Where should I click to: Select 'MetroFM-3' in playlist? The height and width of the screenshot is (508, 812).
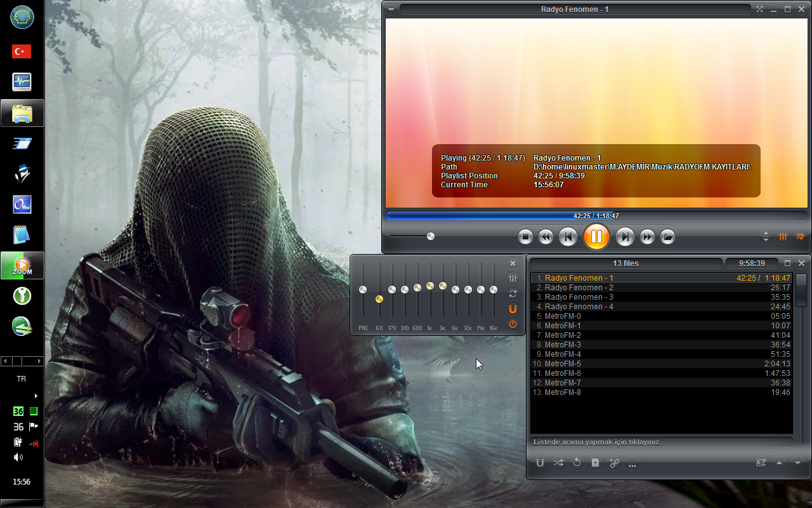pos(661,345)
